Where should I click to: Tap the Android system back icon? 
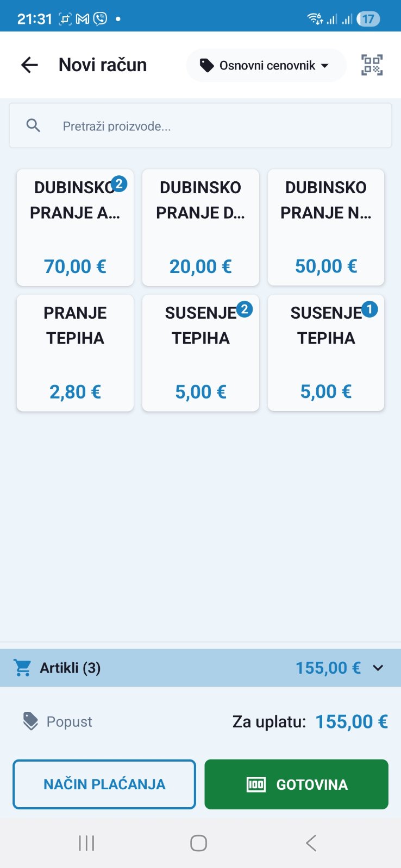click(311, 843)
